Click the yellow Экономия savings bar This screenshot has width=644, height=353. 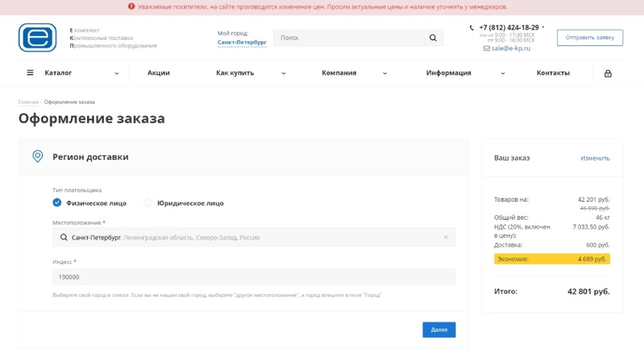pos(552,259)
